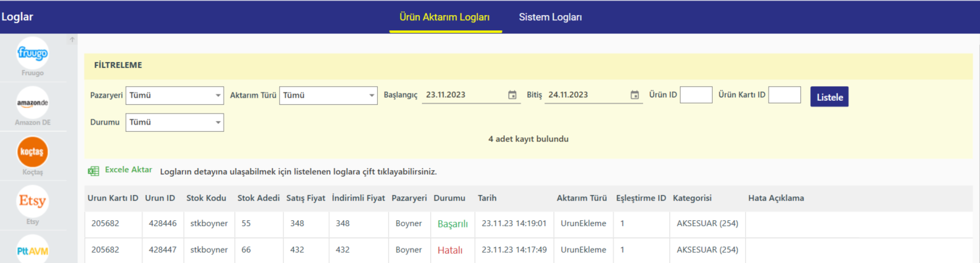Click the sidebar scroll-up arrow

click(72, 40)
